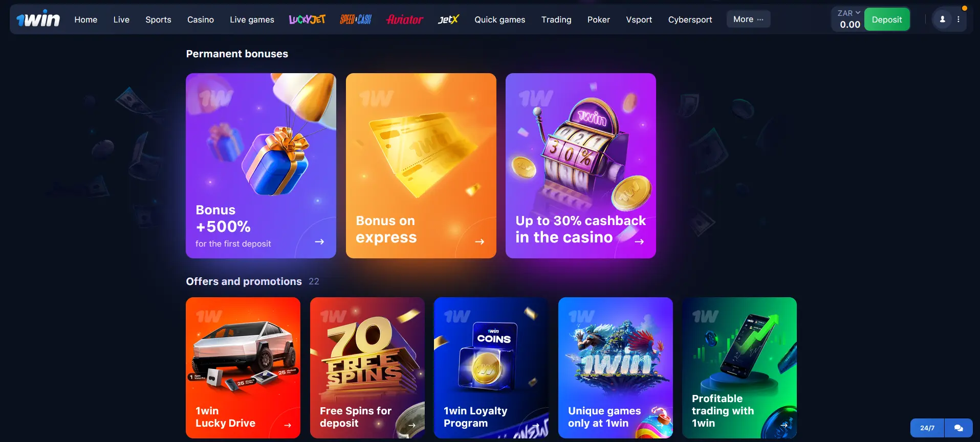Open the Bonus on express card
Image resolution: width=980 pixels, height=442 pixels.
tap(421, 166)
